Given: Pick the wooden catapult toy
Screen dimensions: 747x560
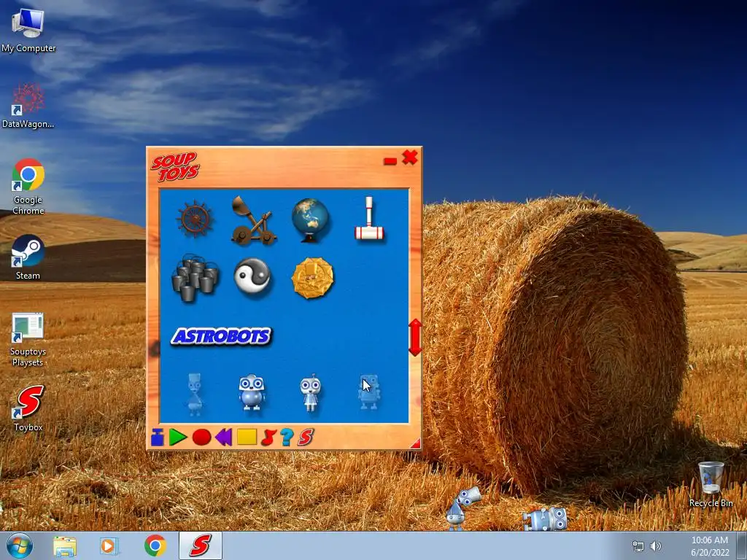Looking at the screenshot, I should [x=253, y=220].
